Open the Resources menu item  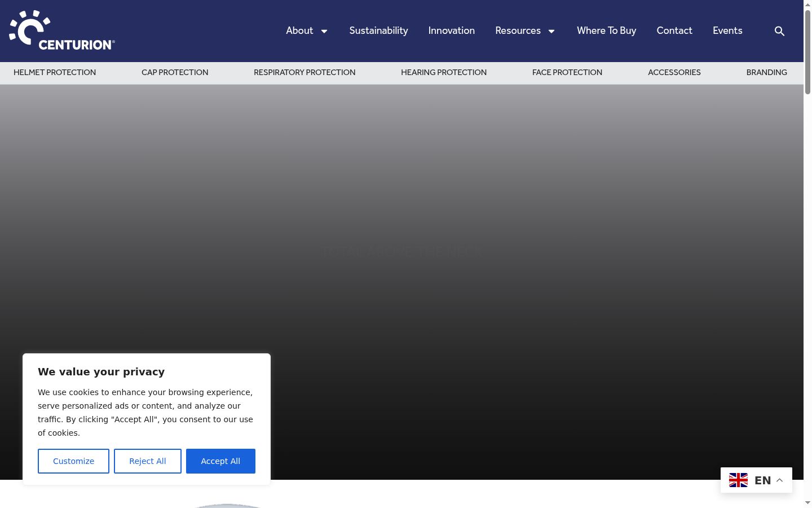pos(518,30)
